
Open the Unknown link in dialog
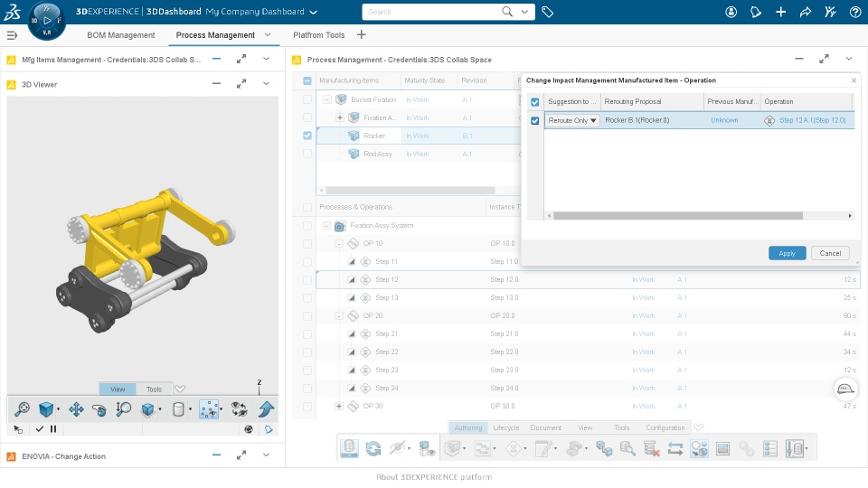pos(724,120)
